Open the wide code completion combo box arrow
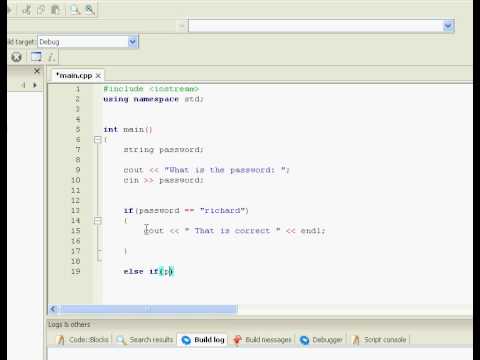 point(448,26)
